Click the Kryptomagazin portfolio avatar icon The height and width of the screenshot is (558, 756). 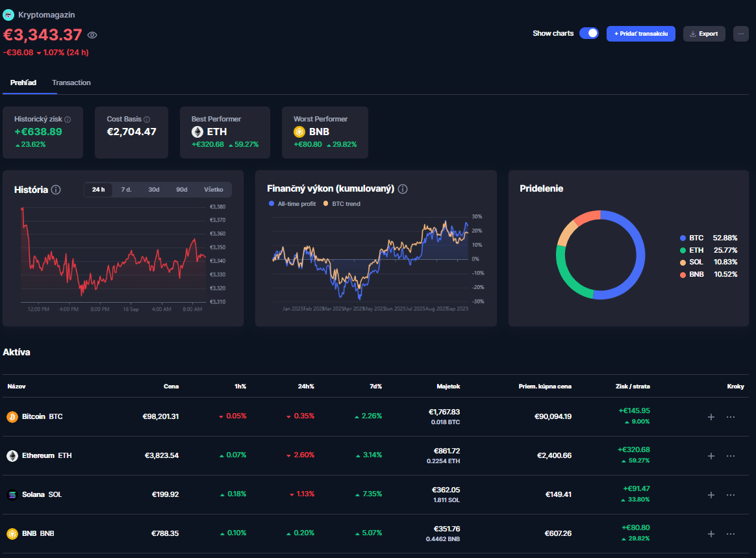8,14
